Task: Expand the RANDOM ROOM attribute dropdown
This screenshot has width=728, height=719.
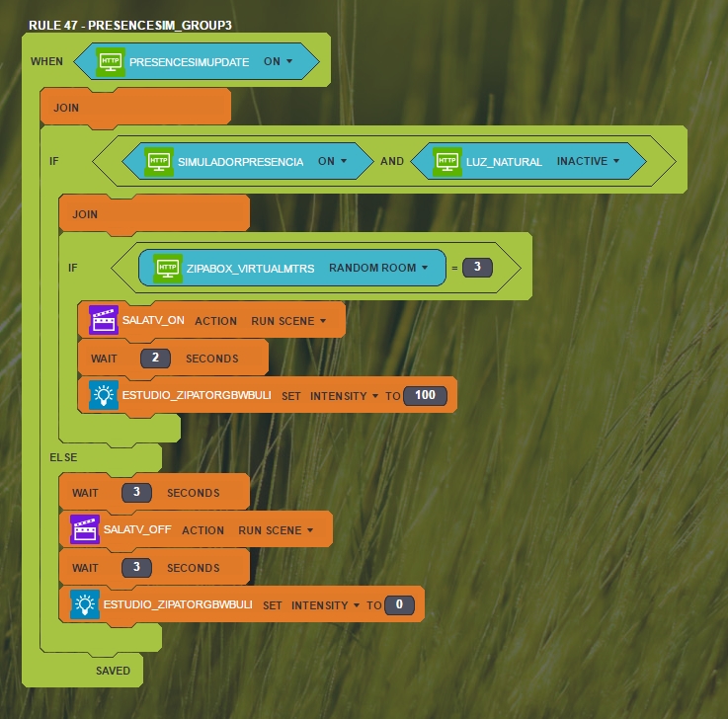Action: [x=378, y=268]
